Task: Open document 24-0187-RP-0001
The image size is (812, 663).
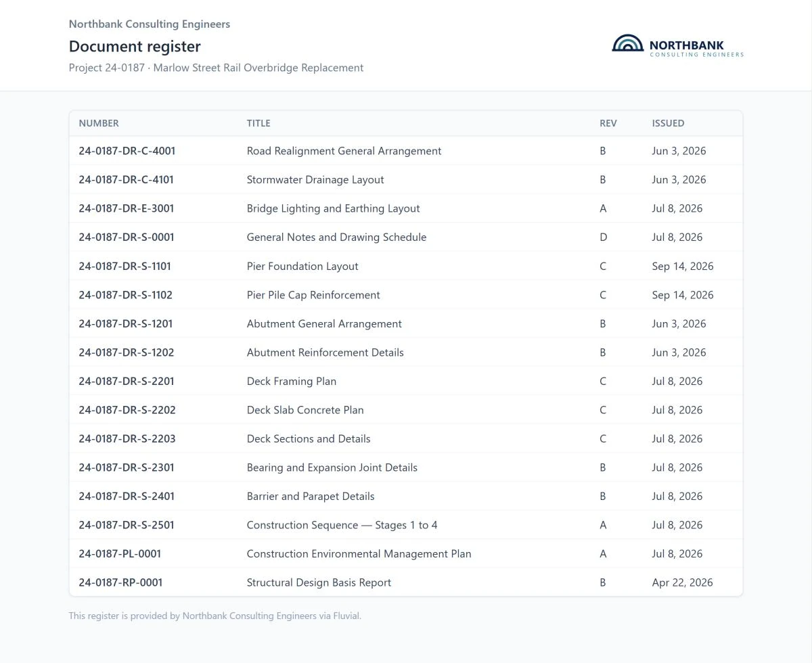Action: click(x=120, y=582)
